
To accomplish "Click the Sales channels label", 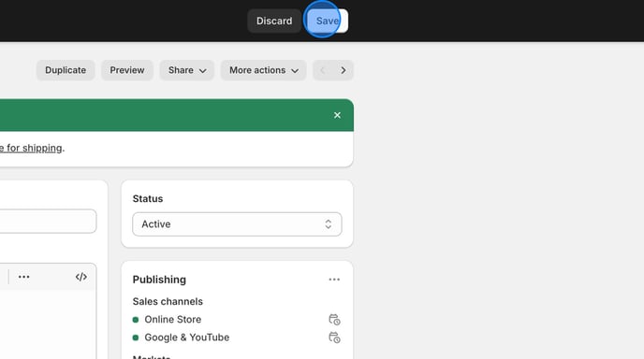I will tap(168, 302).
